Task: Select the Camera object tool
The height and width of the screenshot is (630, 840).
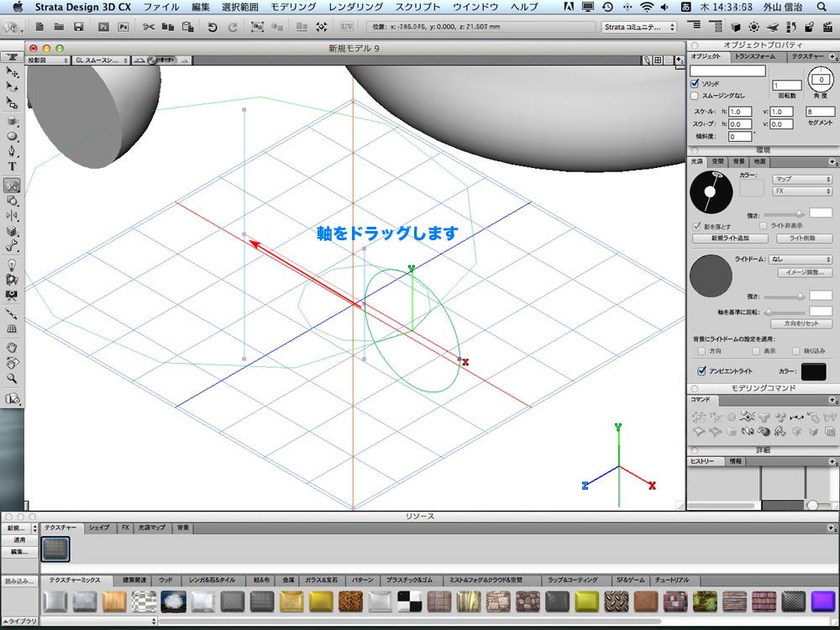Action: 12,295
